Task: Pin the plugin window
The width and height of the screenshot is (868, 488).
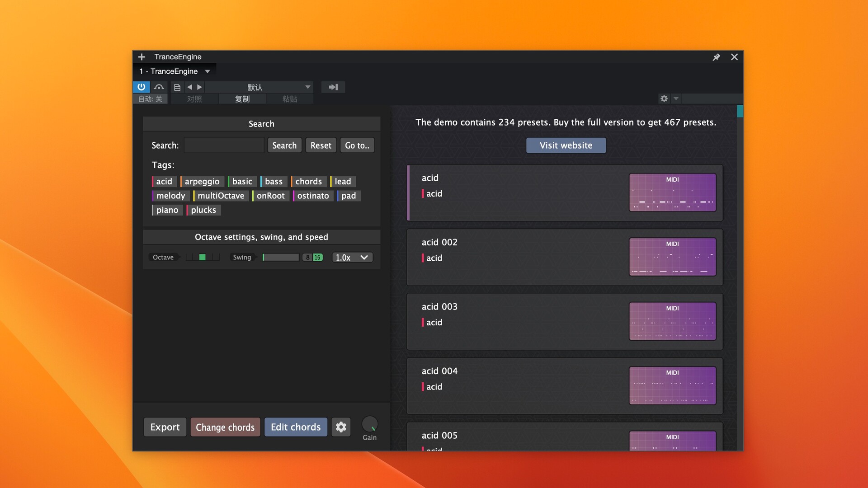Action: (x=716, y=57)
